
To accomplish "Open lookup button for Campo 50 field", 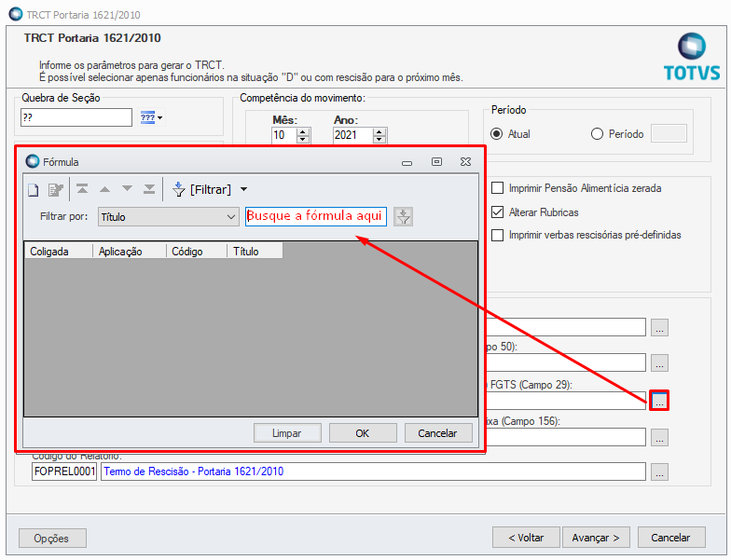I will pyautogui.click(x=659, y=363).
